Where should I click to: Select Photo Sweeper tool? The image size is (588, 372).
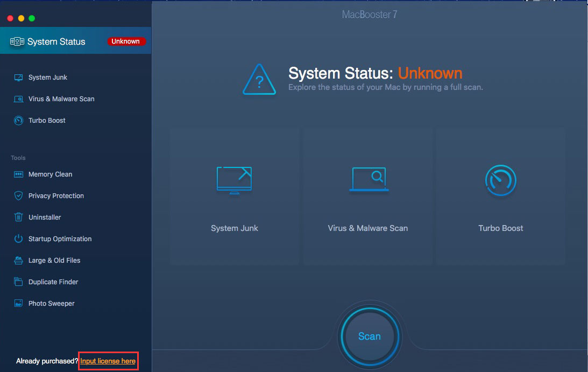tap(51, 303)
